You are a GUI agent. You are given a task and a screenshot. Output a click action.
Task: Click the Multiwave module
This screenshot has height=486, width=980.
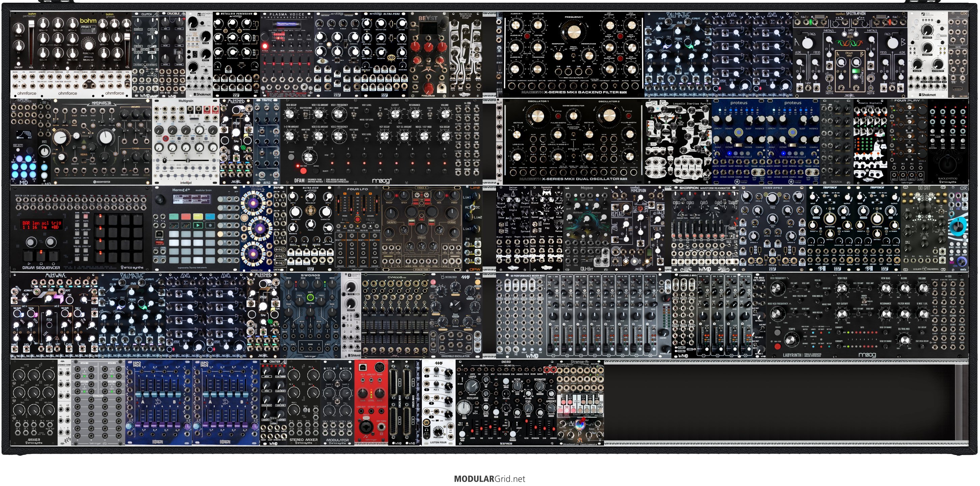(54, 315)
